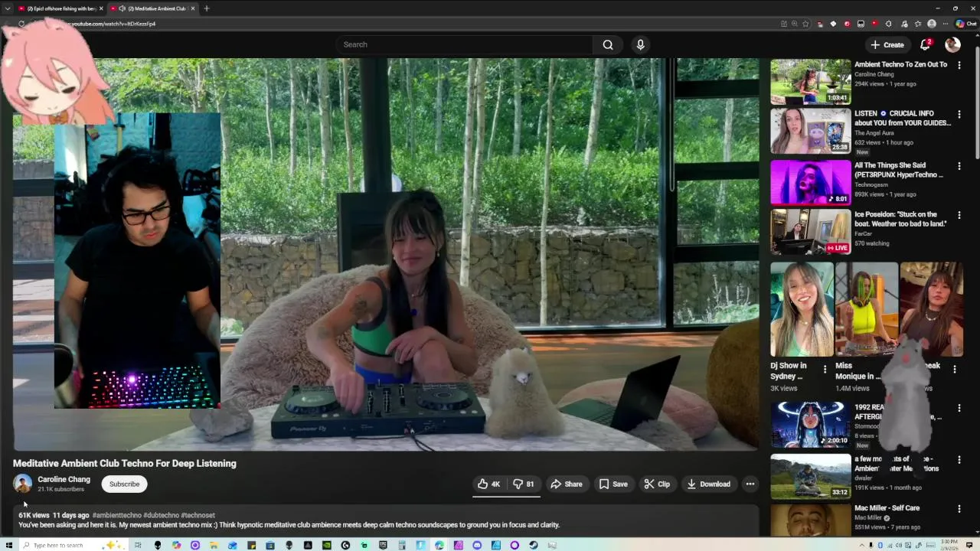Click the #technoset hashtag
The image size is (980, 551).
coord(198,515)
